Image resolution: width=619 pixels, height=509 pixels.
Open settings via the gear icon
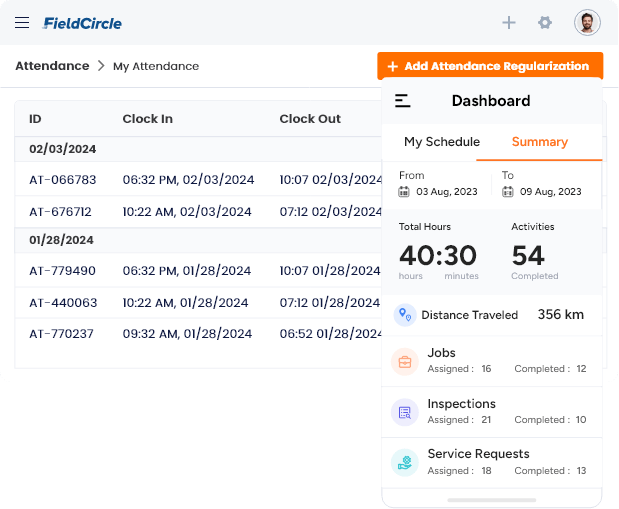tap(545, 23)
